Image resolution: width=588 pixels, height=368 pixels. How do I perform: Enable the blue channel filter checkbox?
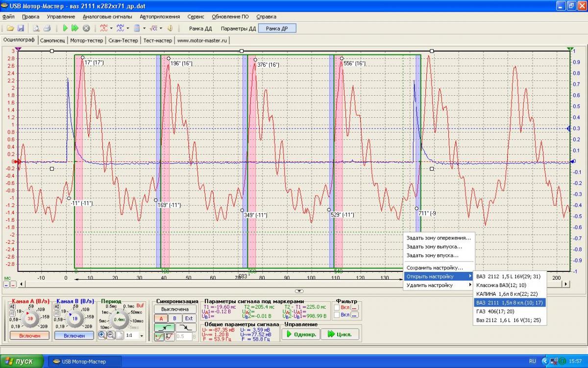pyautogui.click(x=337, y=315)
